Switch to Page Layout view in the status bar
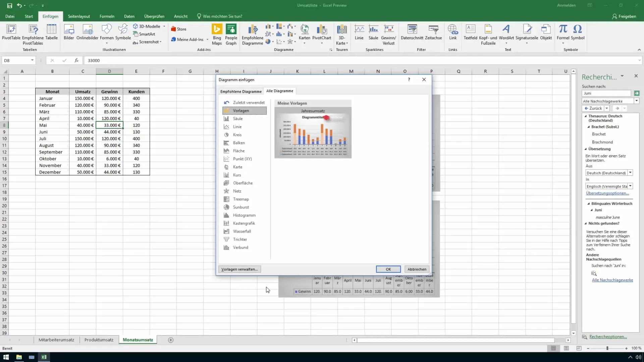Viewport: 644px width, 362px height. pyautogui.click(x=566, y=349)
